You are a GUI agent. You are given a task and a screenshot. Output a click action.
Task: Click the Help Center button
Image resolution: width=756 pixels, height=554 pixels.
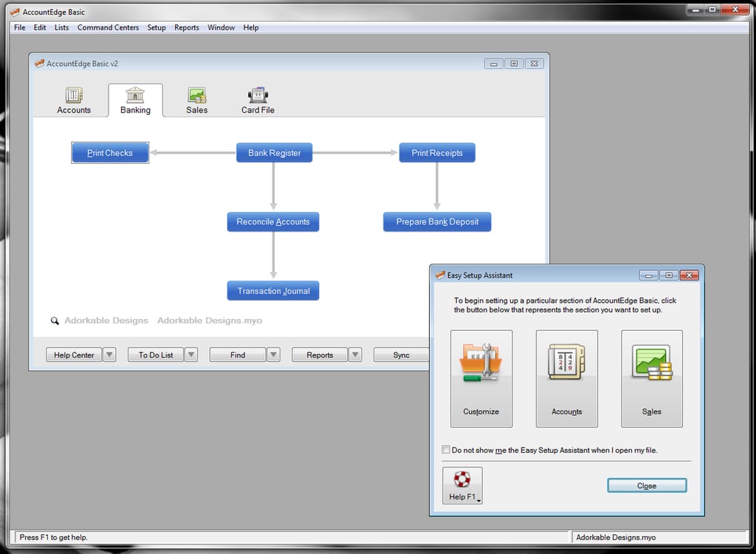(x=74, y=355)
